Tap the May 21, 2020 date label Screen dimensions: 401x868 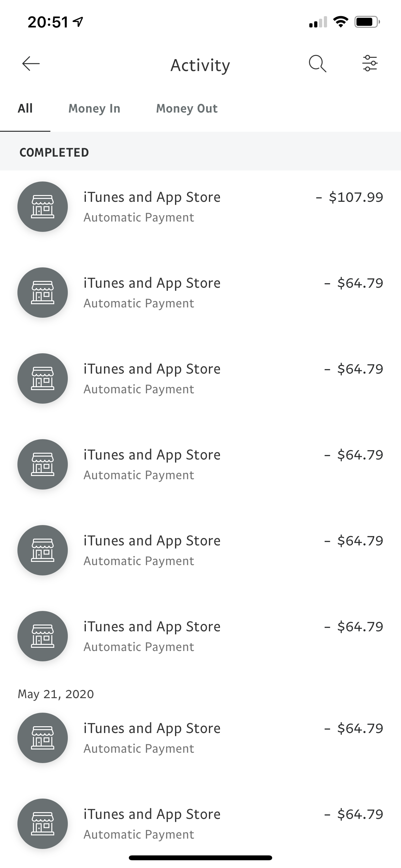click(x=56, y=694)
